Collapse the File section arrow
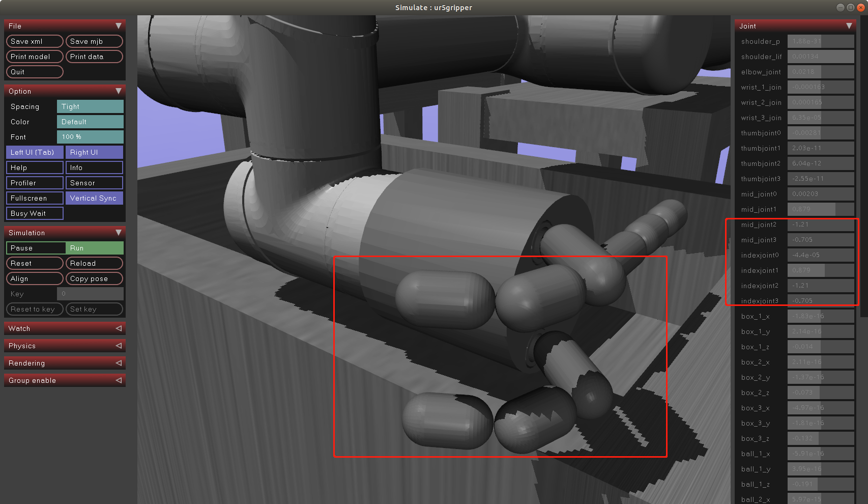 click(x=119, y=26)
